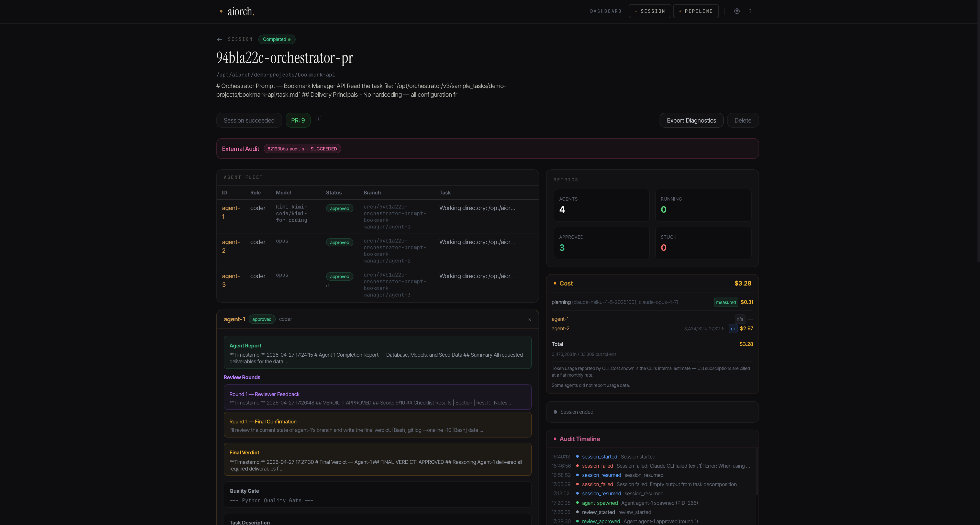980x525 pixels.
Task: Click the info icon next to PR: 9
Action: (318, 118)
